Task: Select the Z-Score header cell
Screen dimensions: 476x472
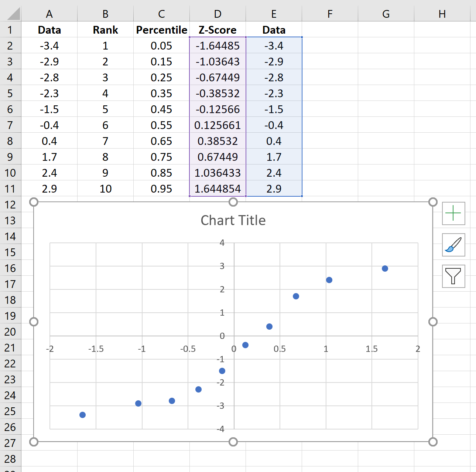Action: [218, 30]
